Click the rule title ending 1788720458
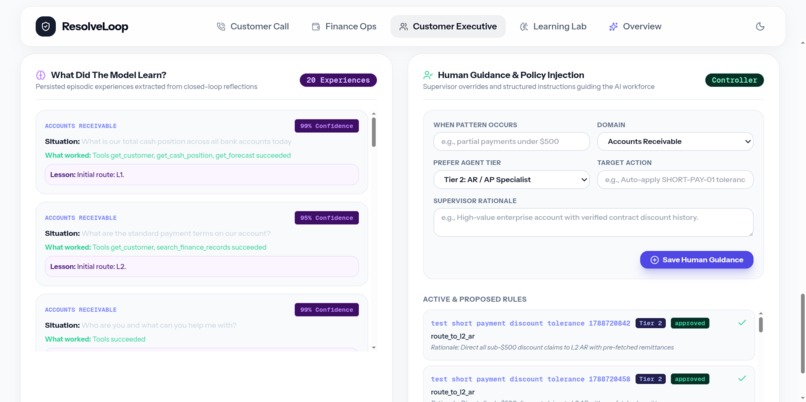The image size is (806, 402). coord(530,379)
